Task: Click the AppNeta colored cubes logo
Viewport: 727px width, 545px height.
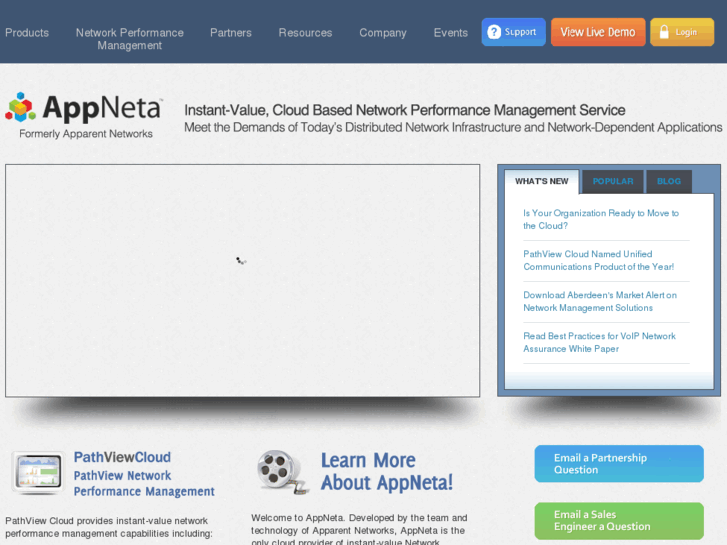Action: [x=20, y=107]
